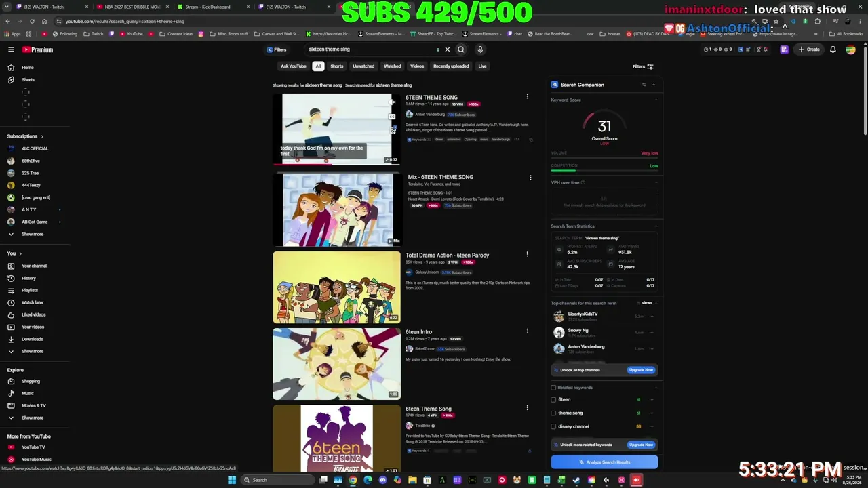Open Total Drama Action parody thumbnail
This screenshot has width=868, height=488.
tap(336, 288)
